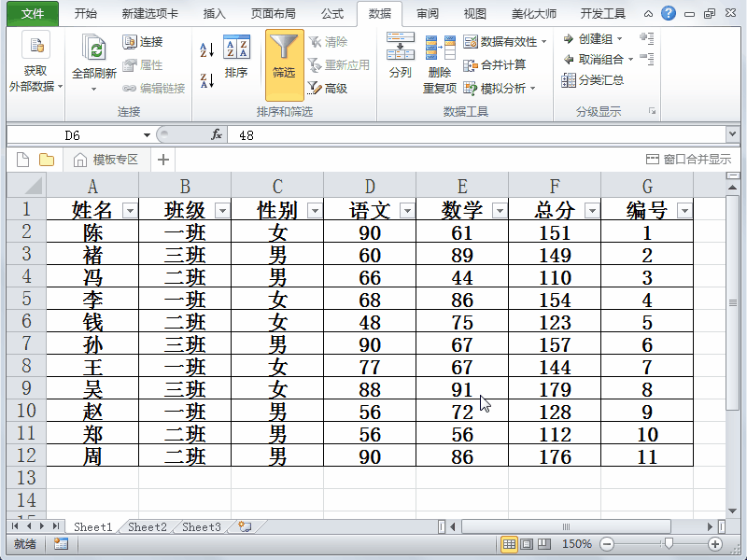Click the open folder icon
747x560 pixels.
[x=46, y=160]
